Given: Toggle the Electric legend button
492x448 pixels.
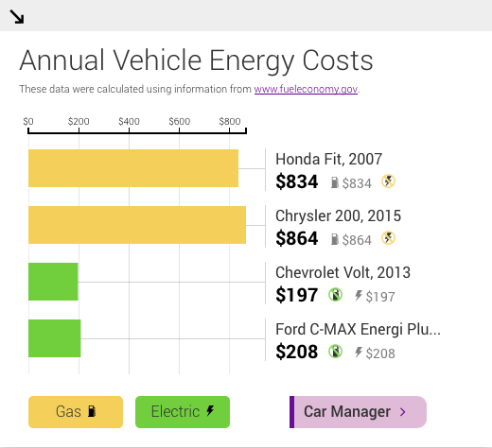Looking at the screenshot, I should click(x=183, y=412).
